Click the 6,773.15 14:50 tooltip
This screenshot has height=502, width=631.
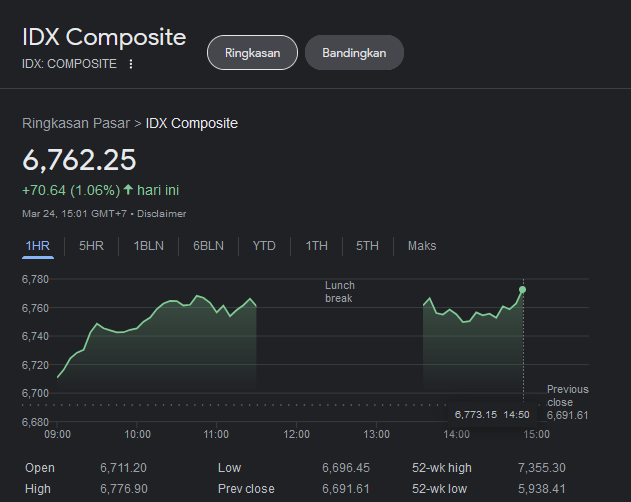pyautogui.click(x=492, y=415)
